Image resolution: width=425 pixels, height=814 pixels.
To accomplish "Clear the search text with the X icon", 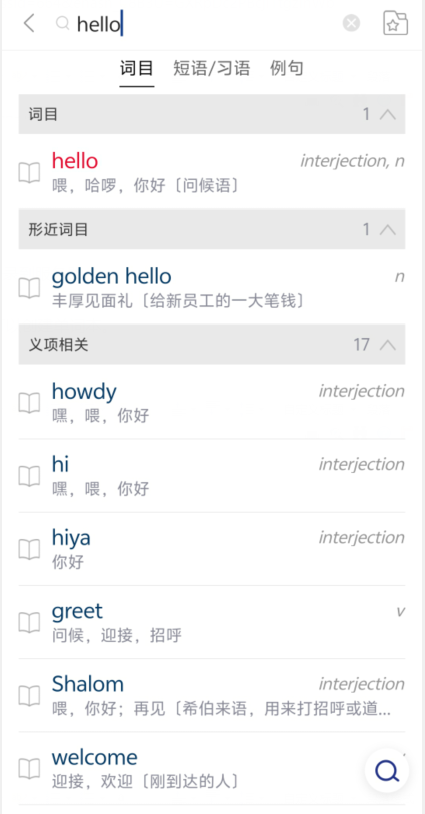I will [351, 23].
